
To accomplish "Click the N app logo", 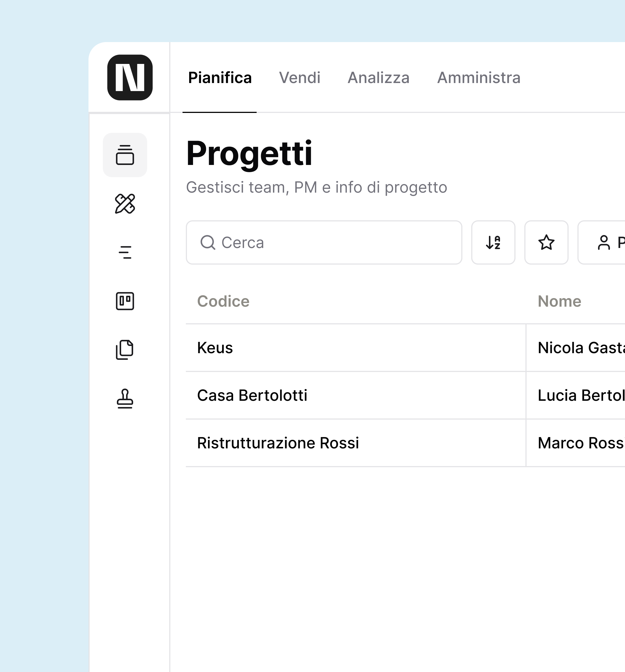I will 130,77.
